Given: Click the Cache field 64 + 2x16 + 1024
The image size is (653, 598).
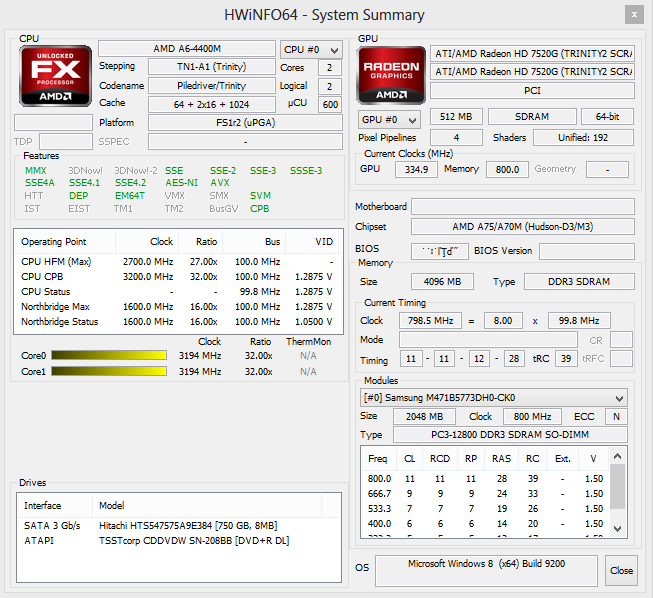Looking at the screenshot, I should [212, 105].
